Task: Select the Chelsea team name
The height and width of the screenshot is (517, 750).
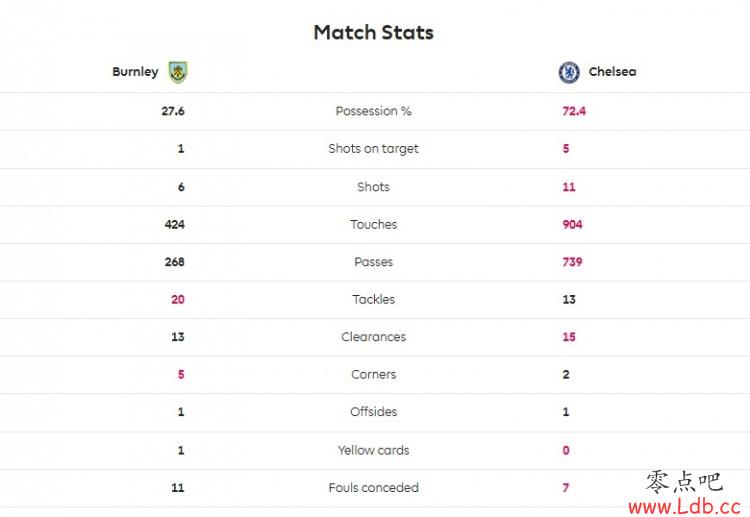Action: [x=612, y=72]
